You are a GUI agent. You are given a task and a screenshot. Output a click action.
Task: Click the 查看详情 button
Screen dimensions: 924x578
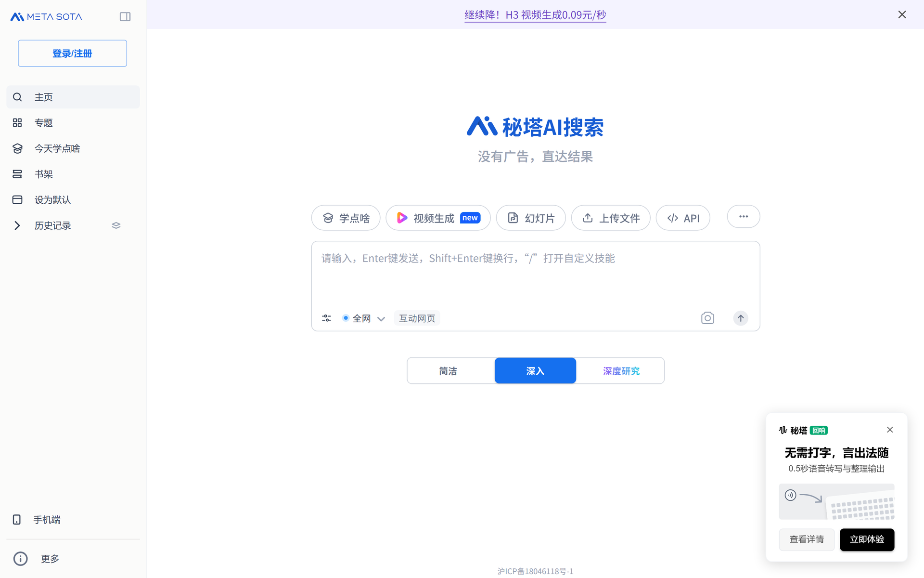[x=807, y=539]
